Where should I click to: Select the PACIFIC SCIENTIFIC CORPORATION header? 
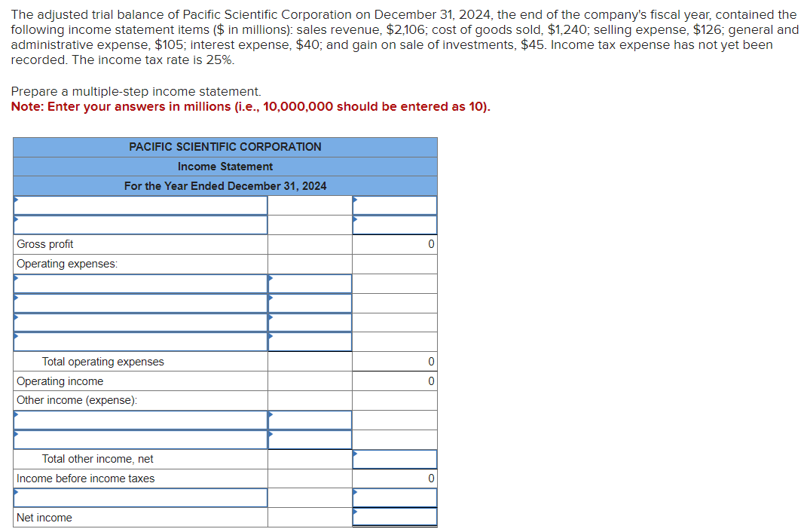click(x=225, y=147)
